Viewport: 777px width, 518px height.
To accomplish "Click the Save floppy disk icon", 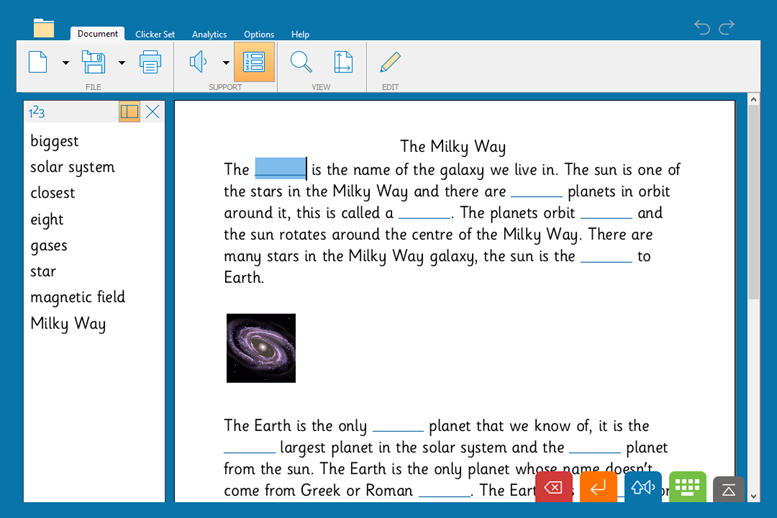I will pyautogui.click(x=93, y=62).
